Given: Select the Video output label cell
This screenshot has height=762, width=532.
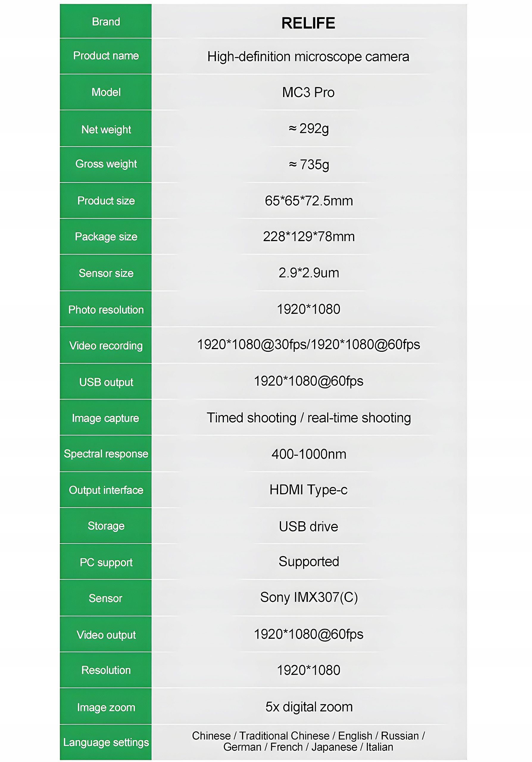Looking at the screenshot, I should pos(106,635).
